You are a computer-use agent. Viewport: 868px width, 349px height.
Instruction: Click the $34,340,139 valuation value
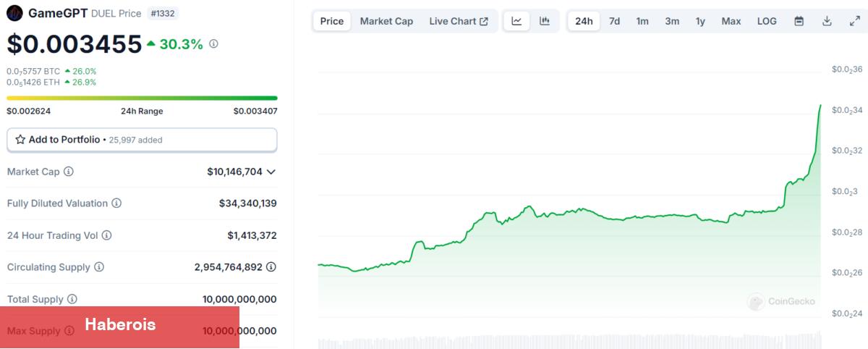[248, 203]
